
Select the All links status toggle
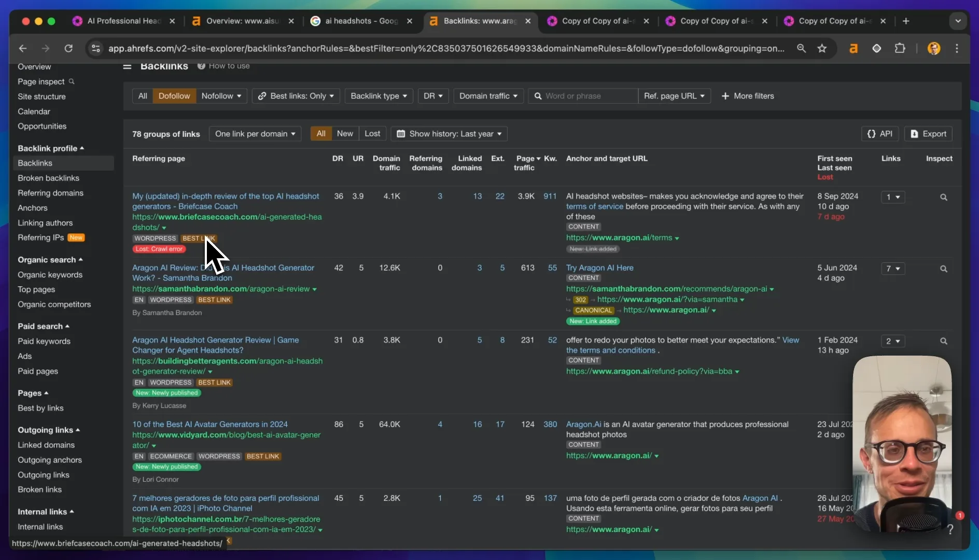click(321, 134)
